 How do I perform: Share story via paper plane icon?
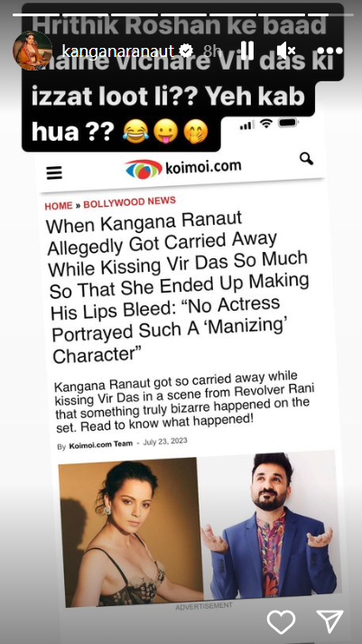pos(330,621)
